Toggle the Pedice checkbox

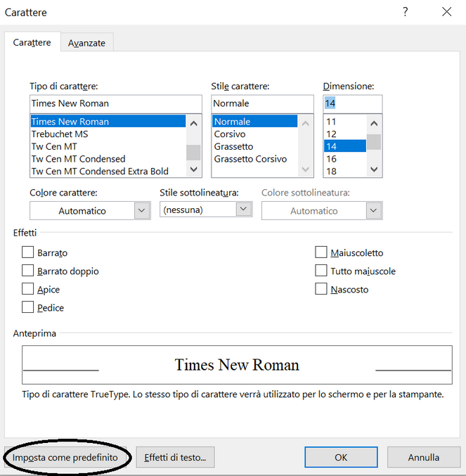coord(27,307)
